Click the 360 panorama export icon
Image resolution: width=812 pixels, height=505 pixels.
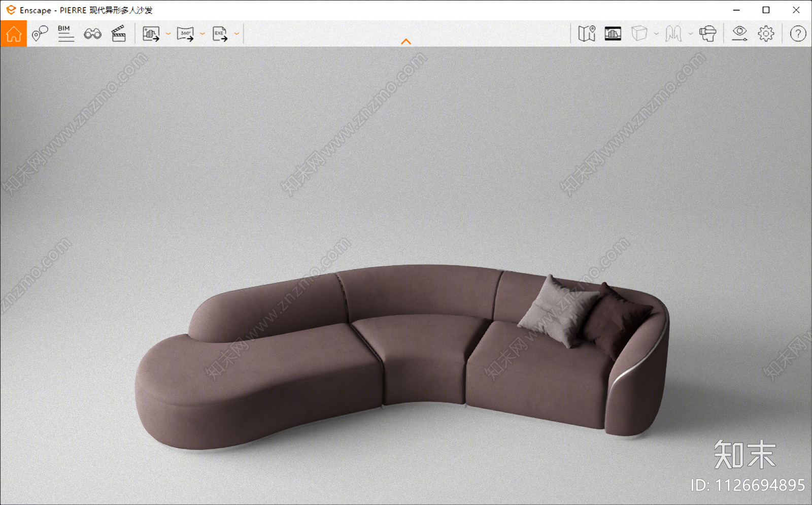click(x=185, y=34)
